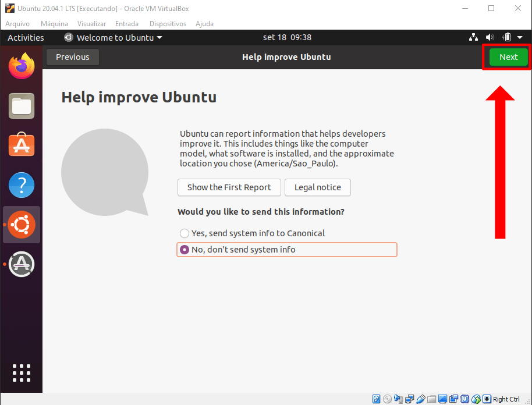Click the VirtualBox hard disk activity icon
This screenshot has width=532, height=405.
[x=376, y=399]
